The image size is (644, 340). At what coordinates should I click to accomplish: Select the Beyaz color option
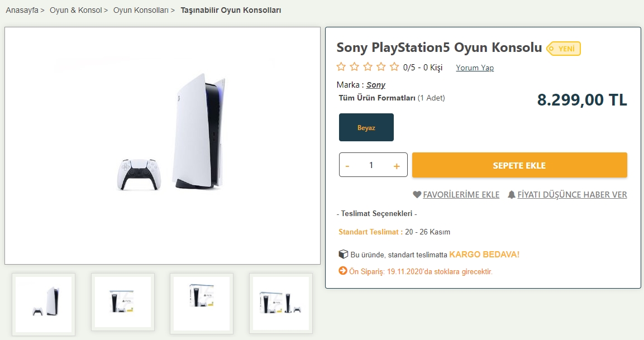366,128
